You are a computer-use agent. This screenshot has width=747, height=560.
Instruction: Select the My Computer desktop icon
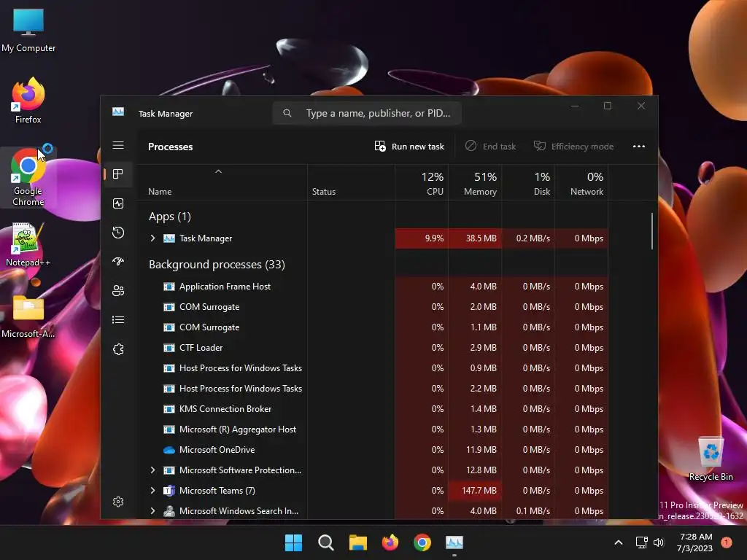[x=28, y=29]
